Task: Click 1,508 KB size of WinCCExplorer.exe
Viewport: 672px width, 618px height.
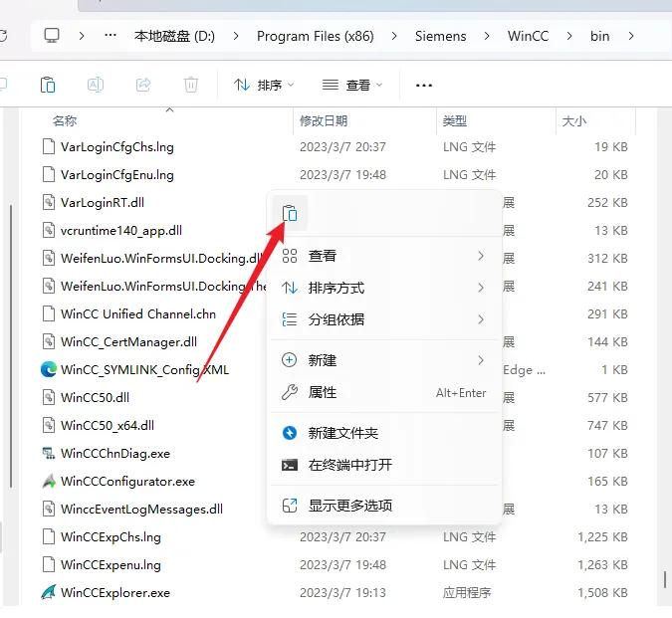Action: (602, 593)
